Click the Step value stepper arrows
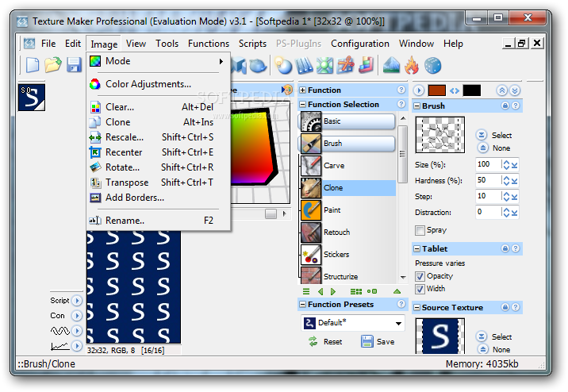This screenshot has height=392, width=568. click(506, 196)
